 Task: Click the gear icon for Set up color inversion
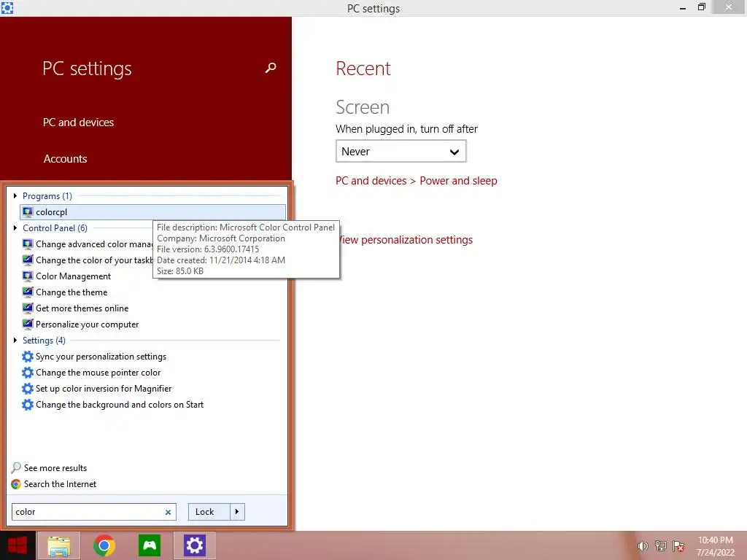(x=28, y=389)
